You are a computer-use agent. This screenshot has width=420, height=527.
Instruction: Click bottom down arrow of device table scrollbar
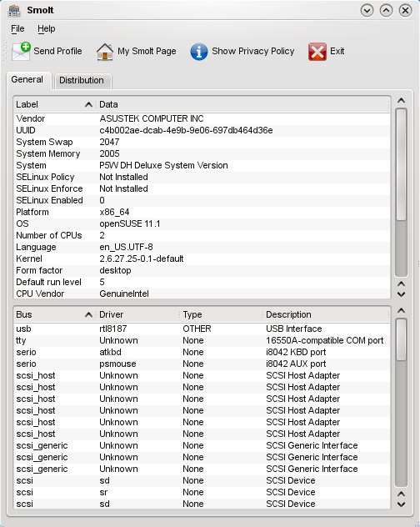click(401, 504)
